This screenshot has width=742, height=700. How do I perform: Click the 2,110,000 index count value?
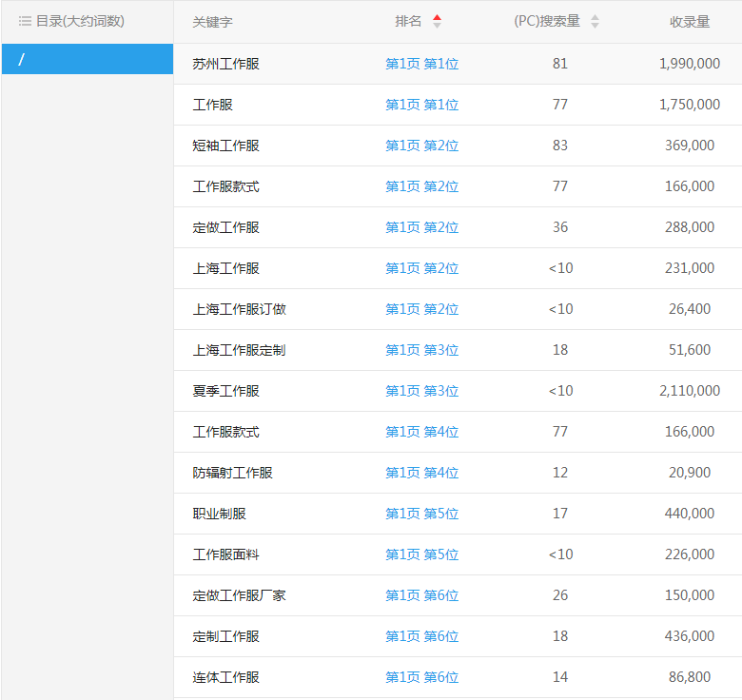coord(689,391)
